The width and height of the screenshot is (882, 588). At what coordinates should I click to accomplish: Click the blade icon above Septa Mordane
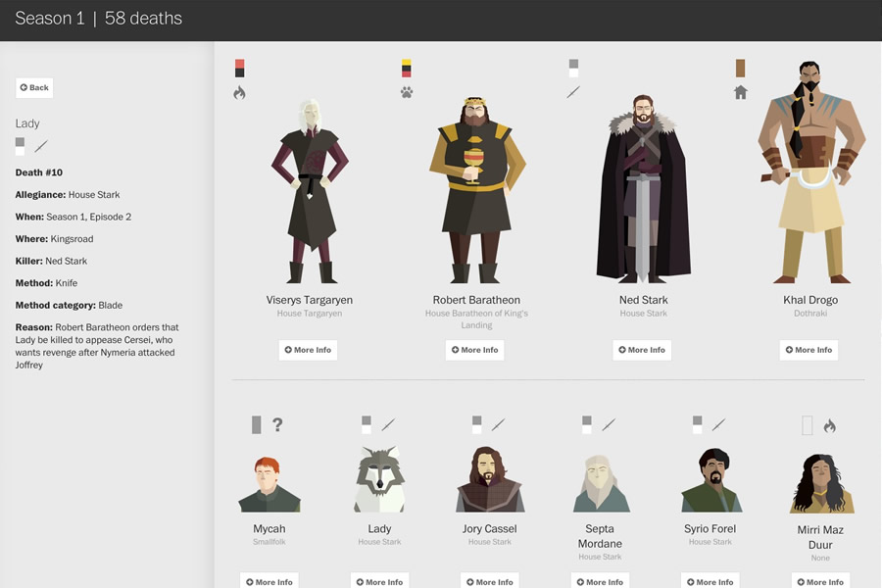(x=609, y=424)
